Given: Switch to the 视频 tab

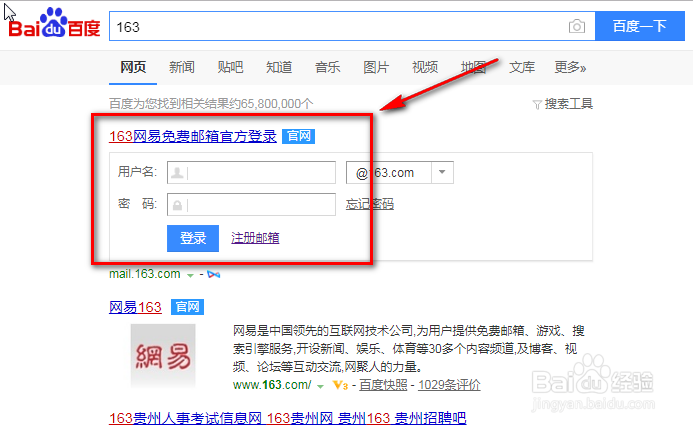Looking at the screenshot, I should (x=425, y=67).
